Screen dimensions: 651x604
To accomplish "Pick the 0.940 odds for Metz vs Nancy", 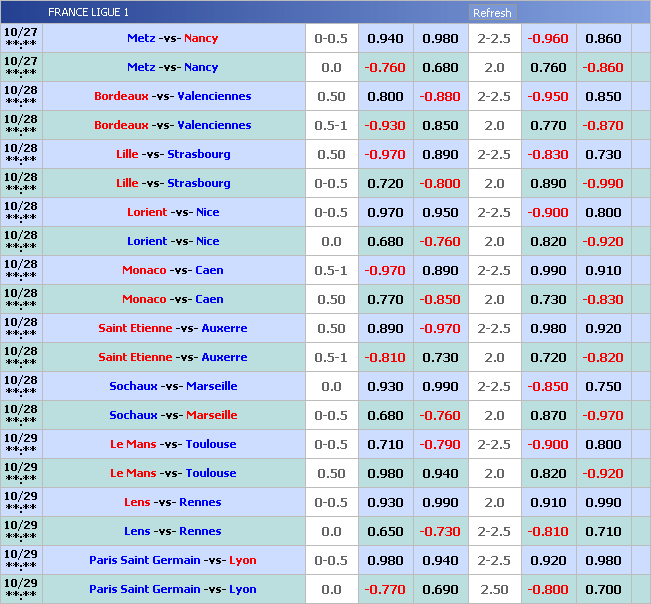I will (385, 38).
